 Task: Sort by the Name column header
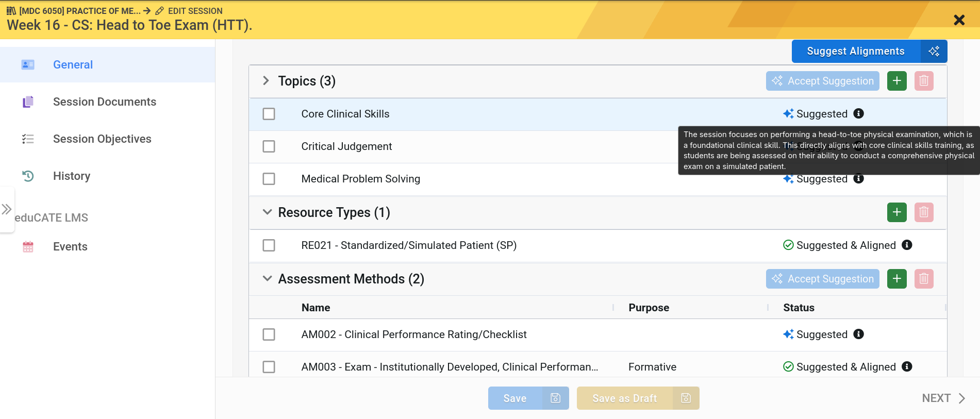(x=315, y=308)
